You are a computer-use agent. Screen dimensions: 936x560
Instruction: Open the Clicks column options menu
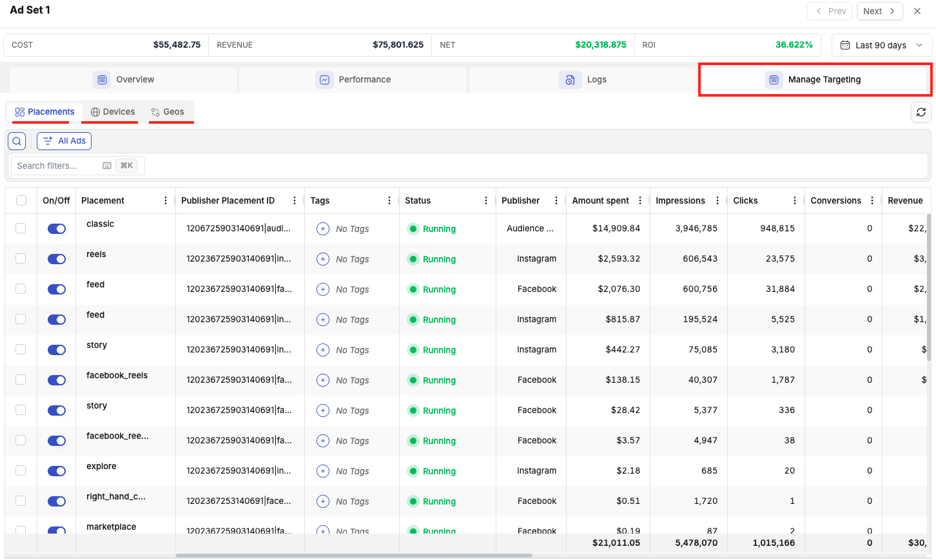[x=795, y=200]
